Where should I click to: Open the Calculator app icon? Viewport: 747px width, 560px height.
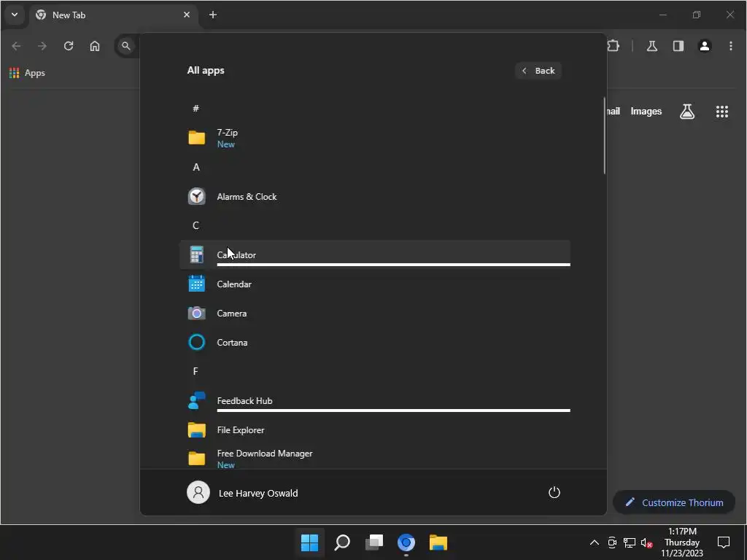click(x=196, y=254)
